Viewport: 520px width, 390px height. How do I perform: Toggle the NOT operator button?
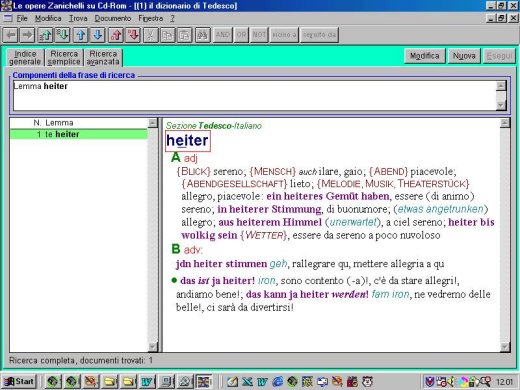click(259, 35)
